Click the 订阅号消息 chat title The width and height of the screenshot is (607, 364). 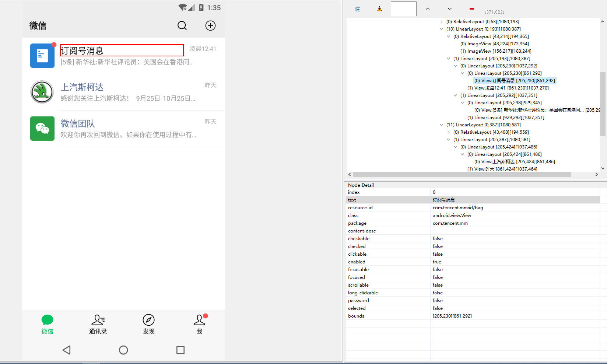[82, 50]
